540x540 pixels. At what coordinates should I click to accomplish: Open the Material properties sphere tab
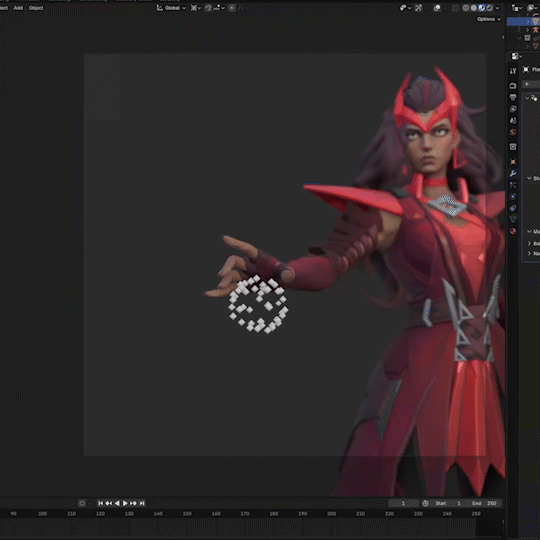[x=513, y=231]
